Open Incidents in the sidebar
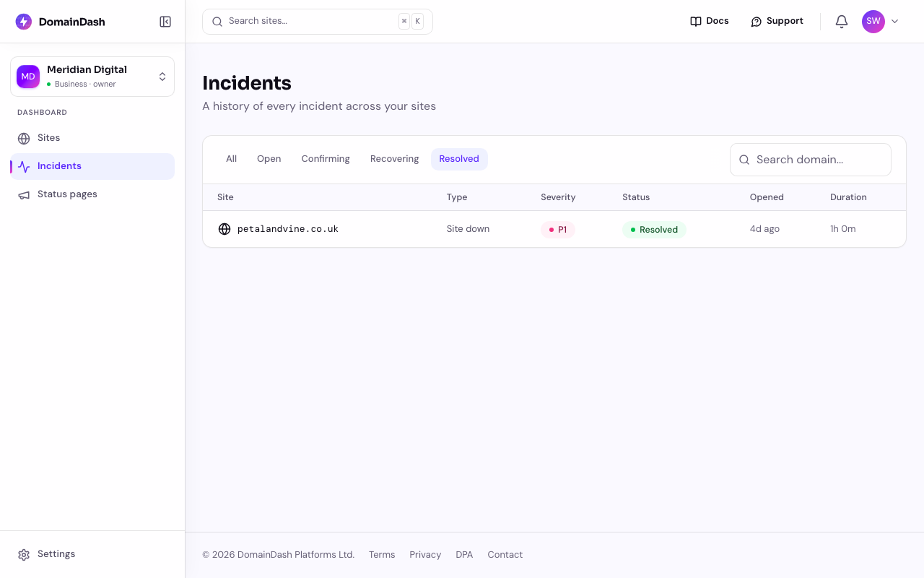Image resolution: width=924 pixels, height=578 pixels. point(92,166)
